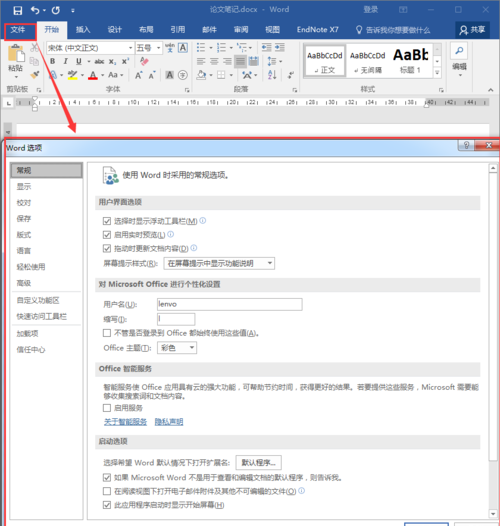Click the Save icon in the title bar
This screenshot has height=526, width=500.
(17, 10)
